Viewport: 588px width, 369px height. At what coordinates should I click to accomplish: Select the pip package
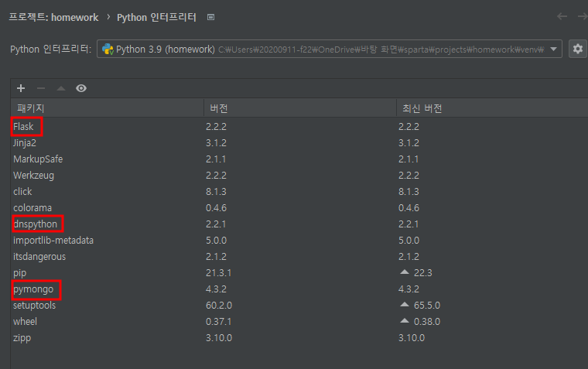[20, 273]
